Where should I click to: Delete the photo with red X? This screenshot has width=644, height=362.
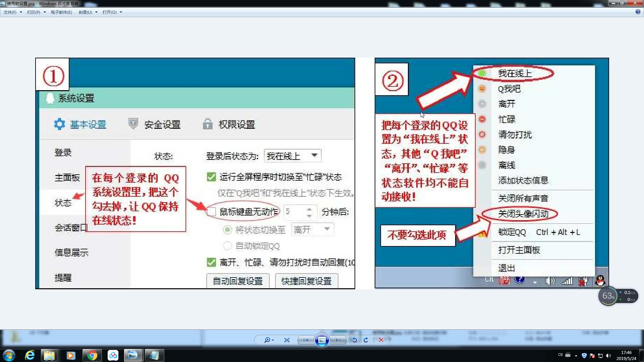381,340
